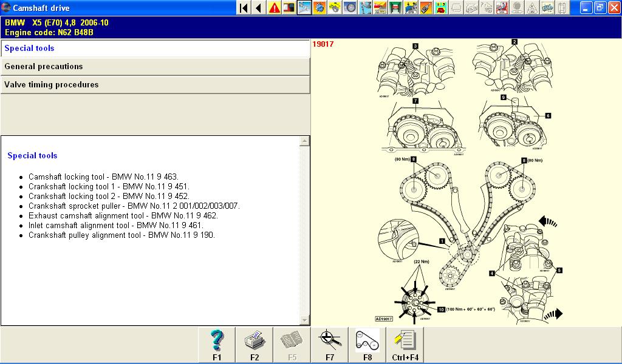Click the text panel scroll down arrow
This screenshot has height=364, width=622.
(304, 320)
